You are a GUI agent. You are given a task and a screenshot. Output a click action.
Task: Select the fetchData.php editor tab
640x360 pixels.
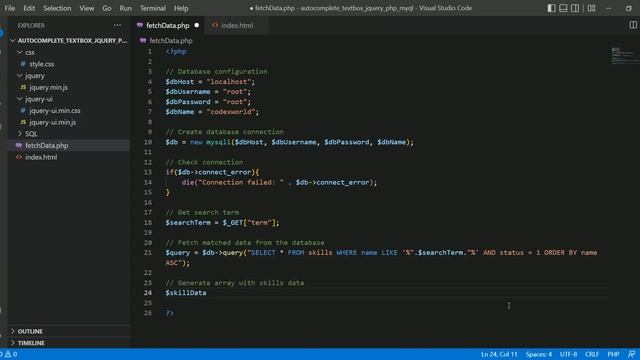[x=168, y=25]
